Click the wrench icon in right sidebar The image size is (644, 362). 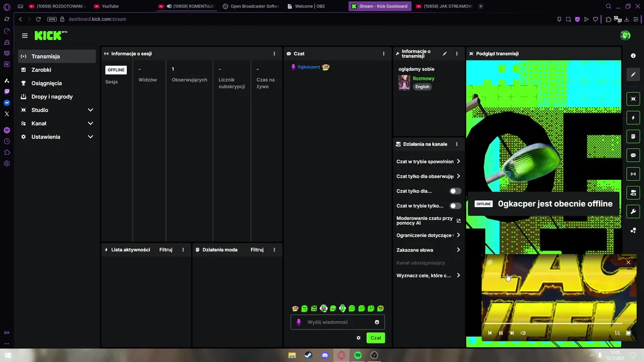click(x=633, y=211)
